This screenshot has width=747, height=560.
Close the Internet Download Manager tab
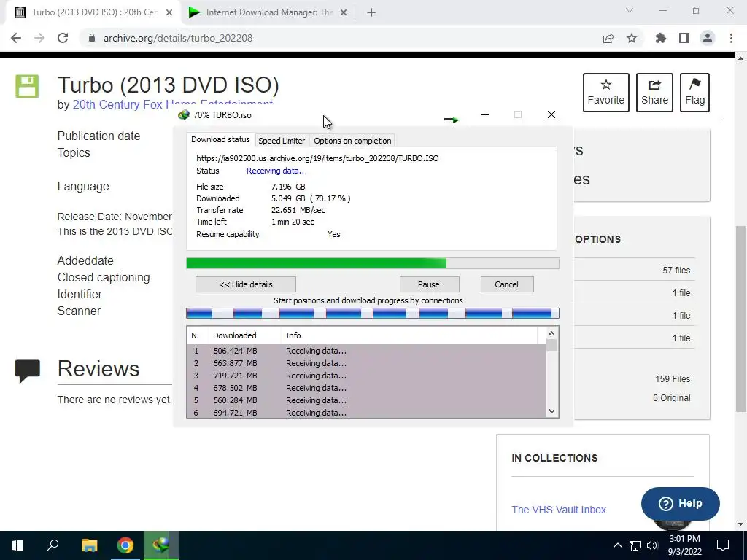click(x=344, y=13)
